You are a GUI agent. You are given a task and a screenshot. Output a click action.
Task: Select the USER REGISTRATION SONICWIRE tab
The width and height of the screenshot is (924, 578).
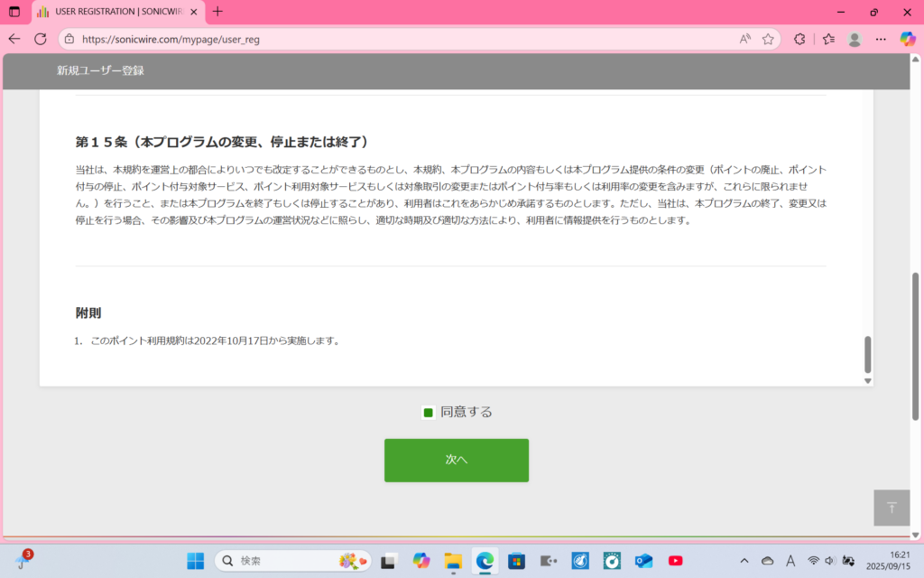coord(113,12)
